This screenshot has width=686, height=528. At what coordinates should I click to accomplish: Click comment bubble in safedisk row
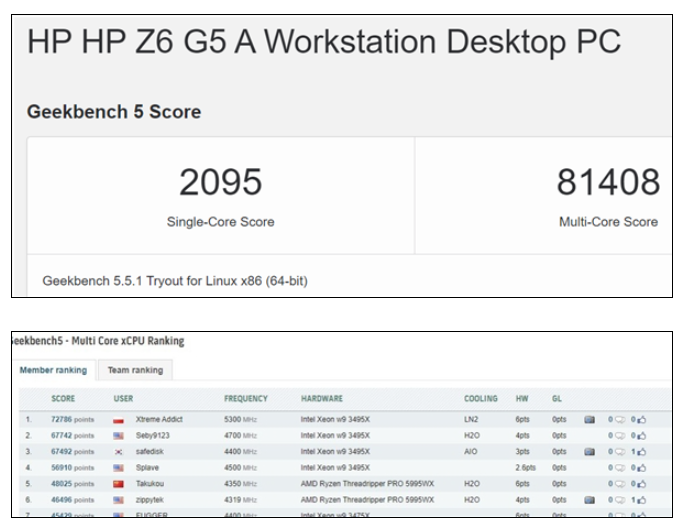[x=620, y=452]
